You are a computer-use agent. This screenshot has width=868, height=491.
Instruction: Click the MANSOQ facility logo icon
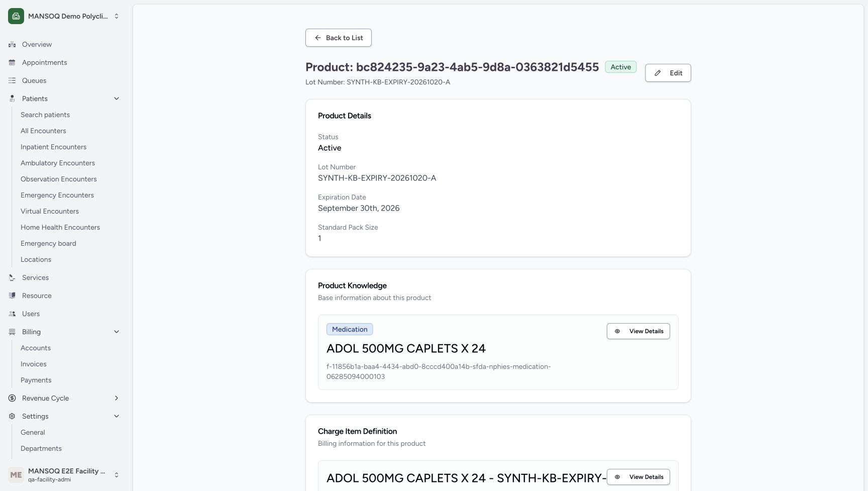tap(16, 16)
